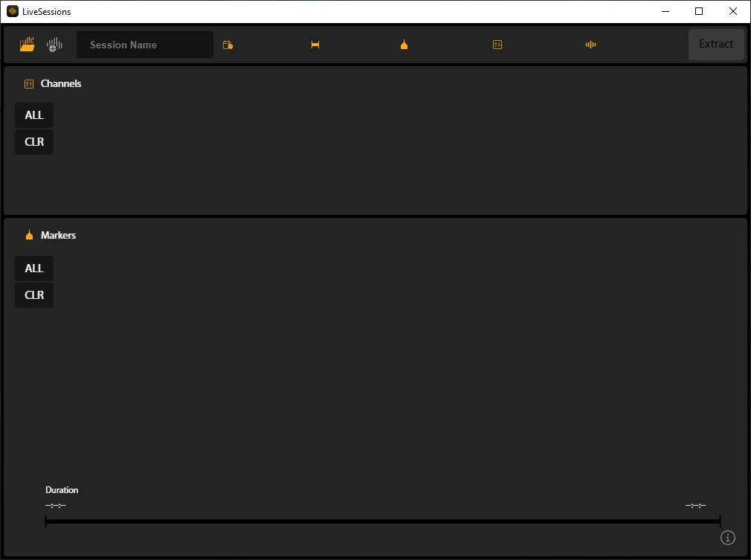Click the LiveSessions app icon in title bar
The height and width of the screenshot is (560, 751).
pyautogui.click(x=13, y=11)
